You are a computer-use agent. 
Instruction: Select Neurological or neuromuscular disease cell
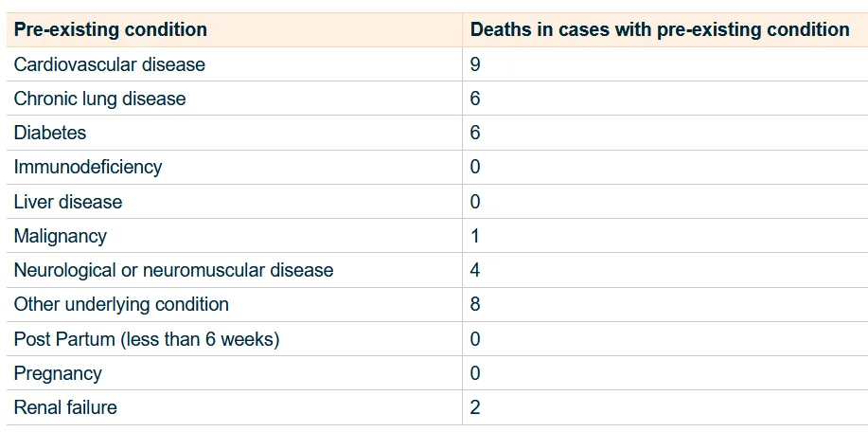(x=174, y=271)
